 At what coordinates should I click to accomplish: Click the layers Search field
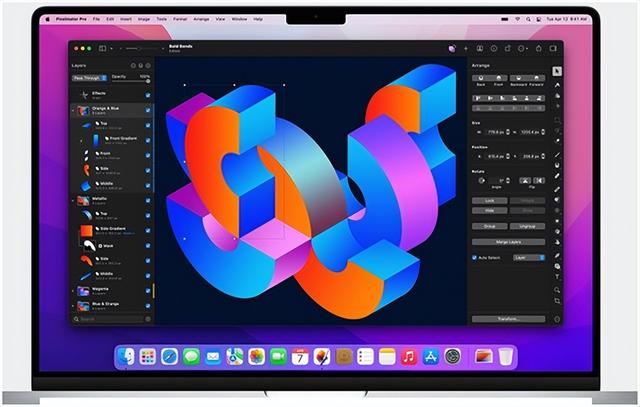[109, 319]
